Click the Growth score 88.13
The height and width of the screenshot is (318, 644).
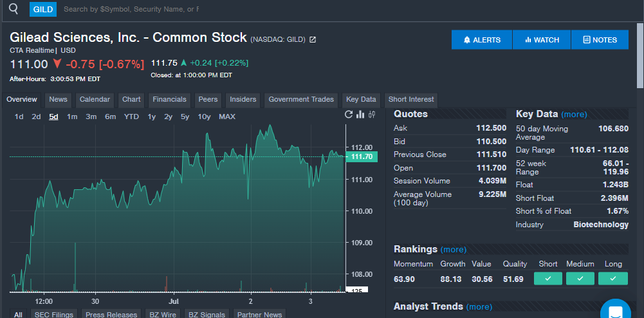point(451,279)
